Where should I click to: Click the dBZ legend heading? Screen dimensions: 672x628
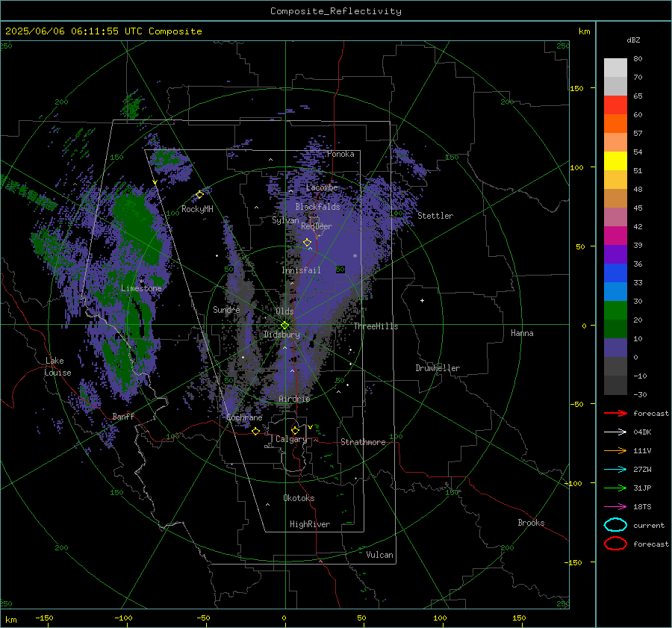633,40
